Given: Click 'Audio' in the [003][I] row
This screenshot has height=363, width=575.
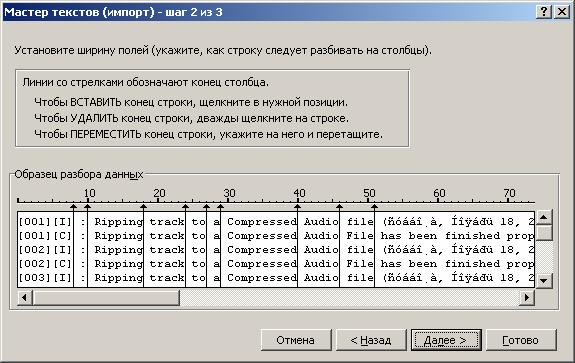Looking at the screenshot, I should click(321, 278).
